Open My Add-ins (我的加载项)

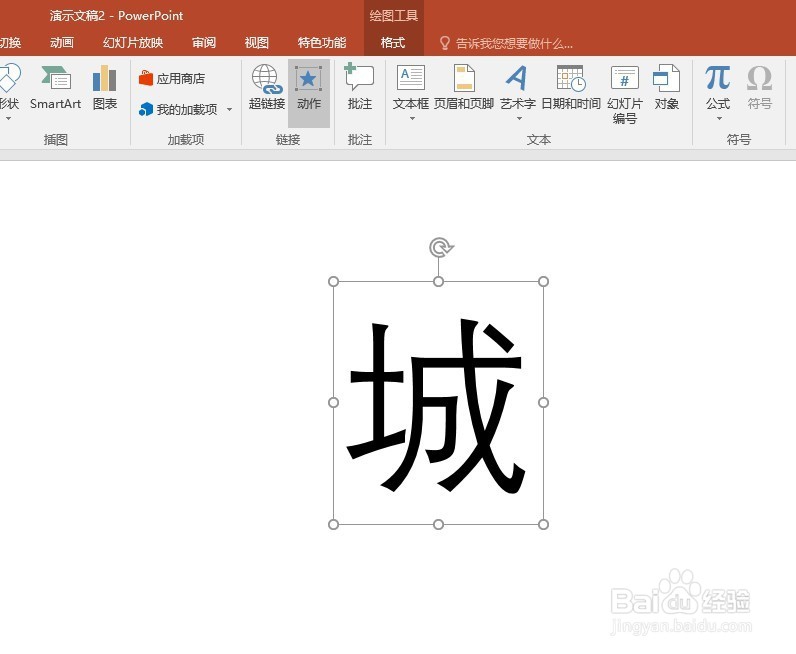pyautogui.click(x=178, y=109)
